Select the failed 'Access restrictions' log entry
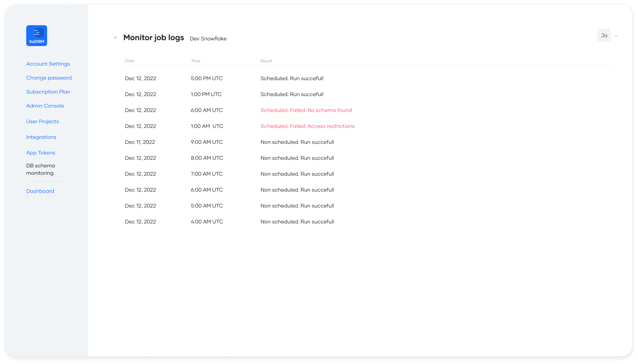Image resolution: width=638 pixels, height=364 pixels. (307, 126)
